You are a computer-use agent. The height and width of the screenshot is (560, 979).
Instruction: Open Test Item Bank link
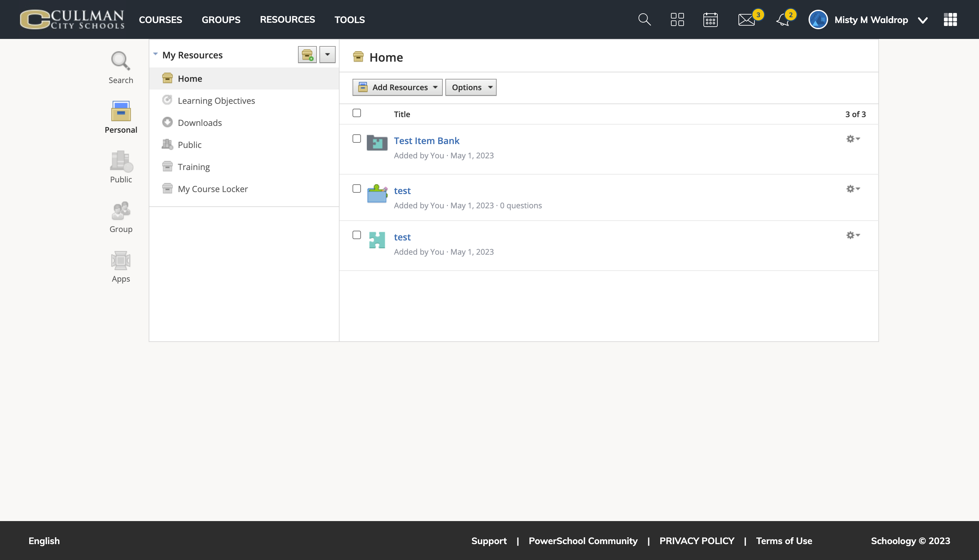click(427, 141)
